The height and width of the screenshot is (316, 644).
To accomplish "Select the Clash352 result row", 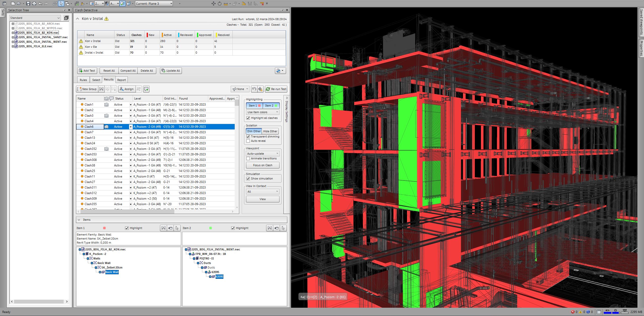I will pyautogui.click(x=91, y=149).
